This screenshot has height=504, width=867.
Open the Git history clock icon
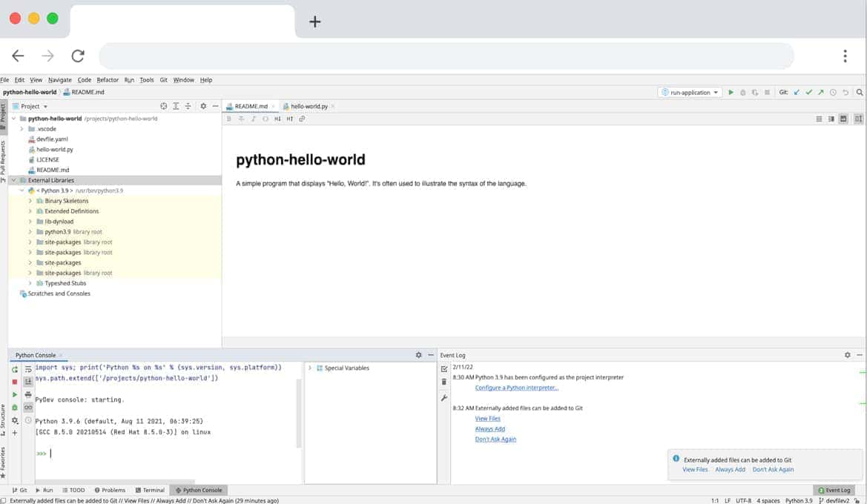(834, 93)
